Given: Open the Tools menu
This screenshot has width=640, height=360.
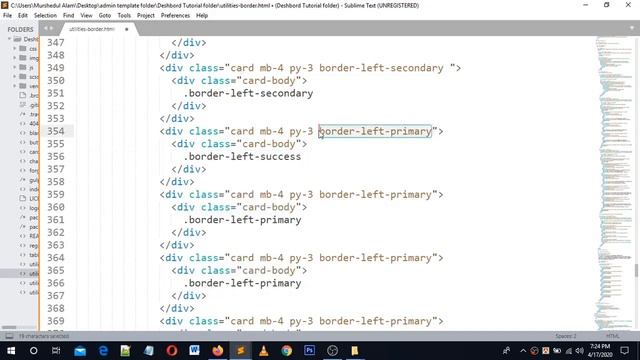Looking at the screenshot, I should [124, 16].
